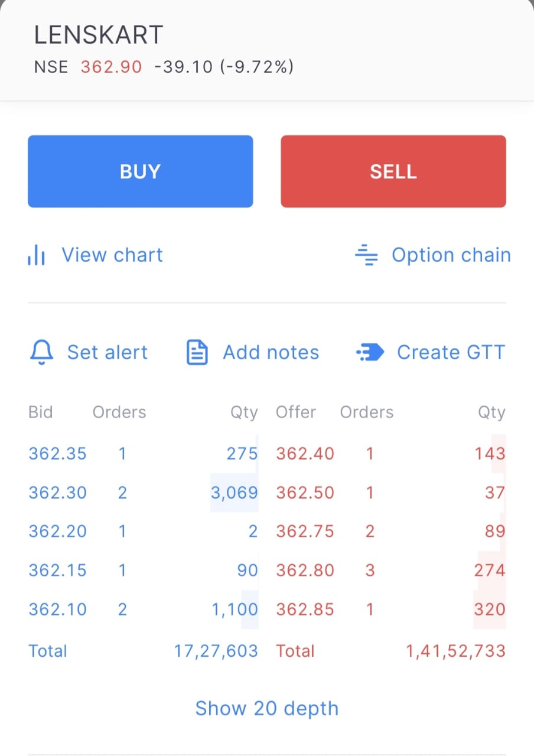The image size is (534, 756).
Task: Click offer quantity 320 depth bar
Action: pos(490,609)
